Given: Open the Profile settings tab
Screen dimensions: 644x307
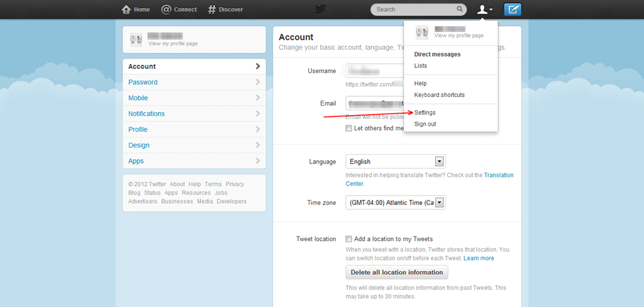Looking at the screenshot, I should (194, 130).
